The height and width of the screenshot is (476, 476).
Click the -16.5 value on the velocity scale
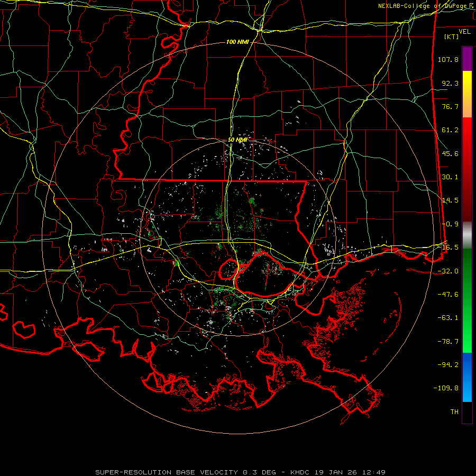pos(448,248)
